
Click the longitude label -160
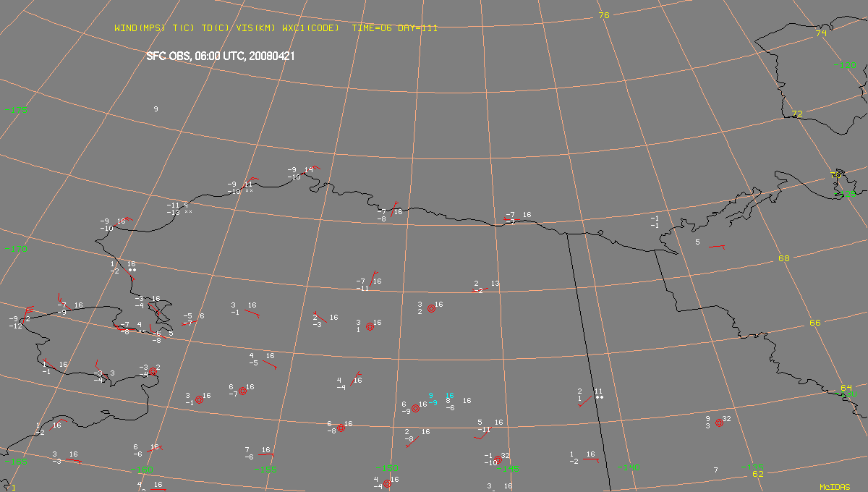(143, 470)
